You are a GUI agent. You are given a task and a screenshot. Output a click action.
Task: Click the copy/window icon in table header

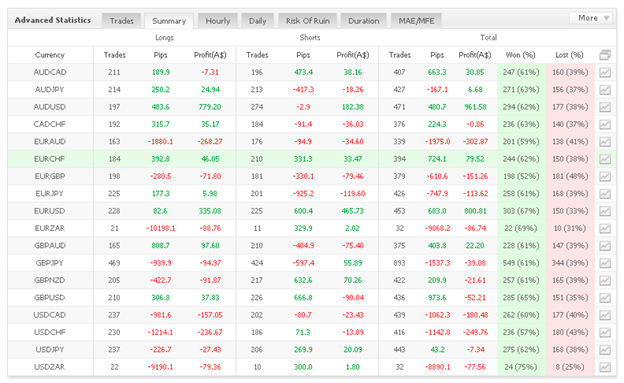click(605, 55)
